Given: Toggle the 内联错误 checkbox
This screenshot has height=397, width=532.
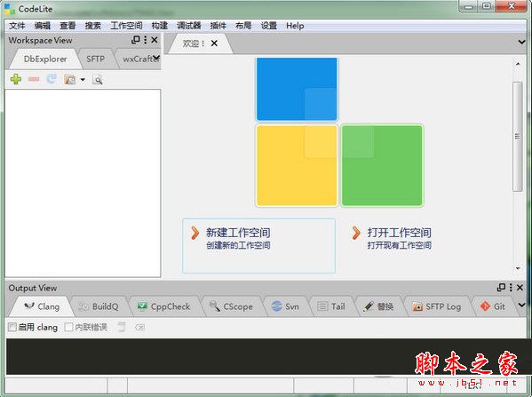Looking at the screenshot, I should pyautogui.click(x=68, y=327).
